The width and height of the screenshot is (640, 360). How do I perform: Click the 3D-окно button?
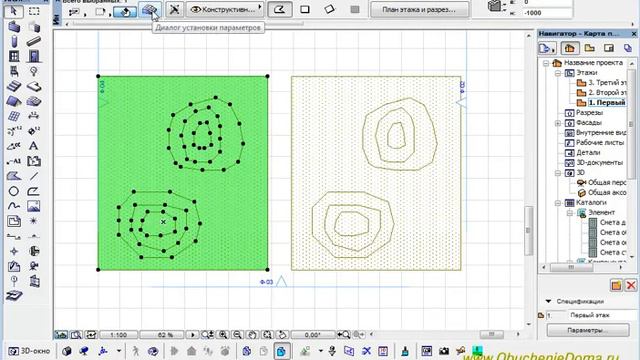pyautogui.click(x=29, y=351)
